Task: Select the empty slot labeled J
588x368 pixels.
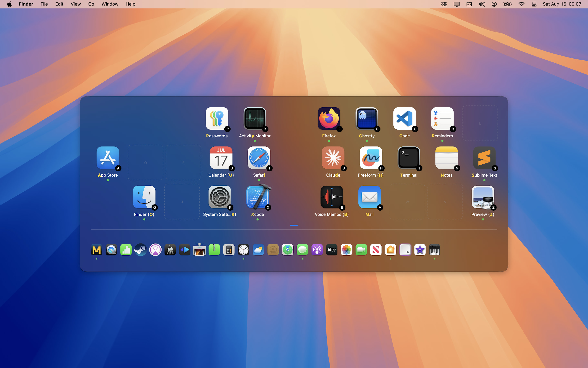Action: [x=182, y=202]
